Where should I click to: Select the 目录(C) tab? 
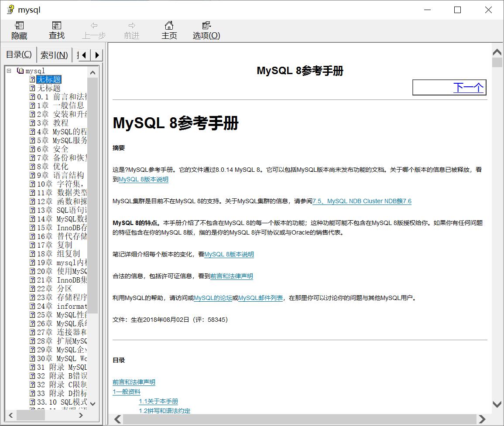click(19, 55)
